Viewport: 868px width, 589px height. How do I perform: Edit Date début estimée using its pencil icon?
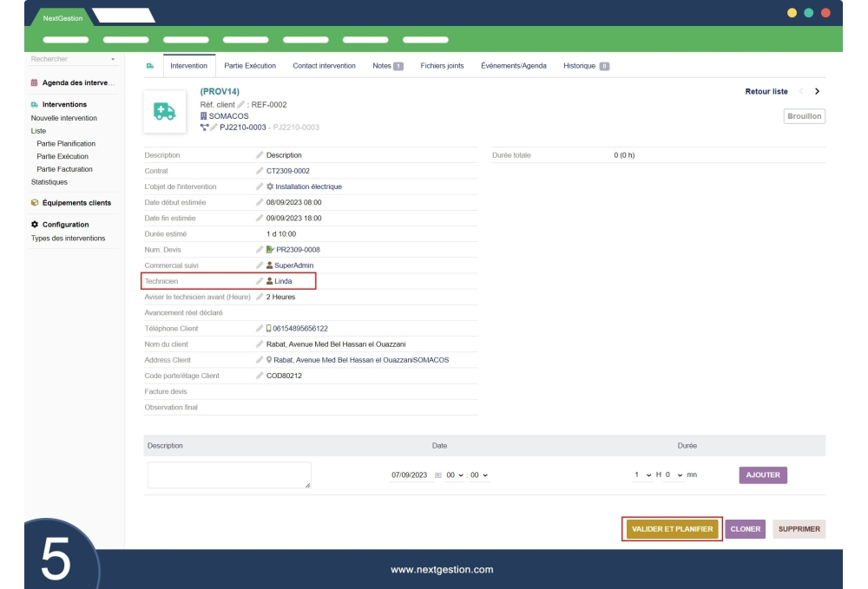[x=259, y=202]
